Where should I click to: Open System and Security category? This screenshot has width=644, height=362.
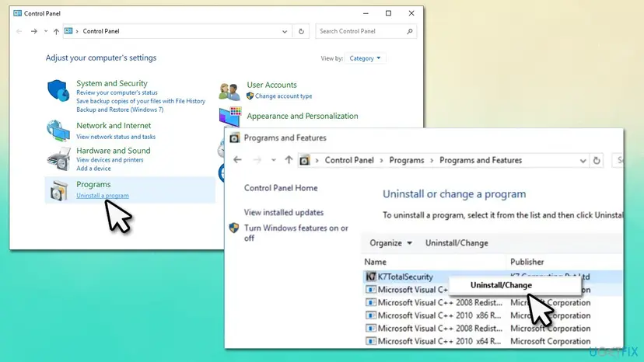[x=112, y=83]
